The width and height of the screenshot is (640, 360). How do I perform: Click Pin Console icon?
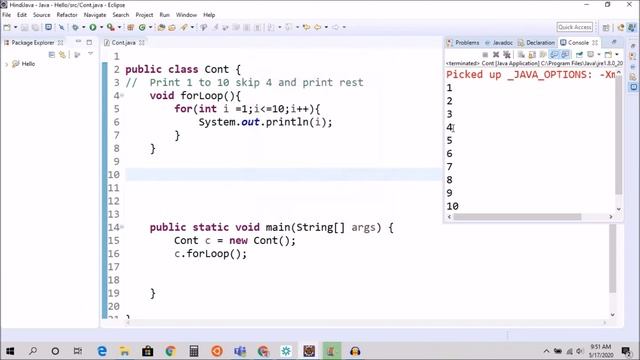click(x=579, y=55)
